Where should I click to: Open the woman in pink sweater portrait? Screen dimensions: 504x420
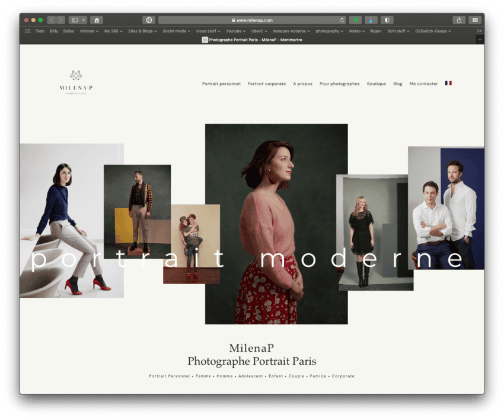tap(276, 224)
